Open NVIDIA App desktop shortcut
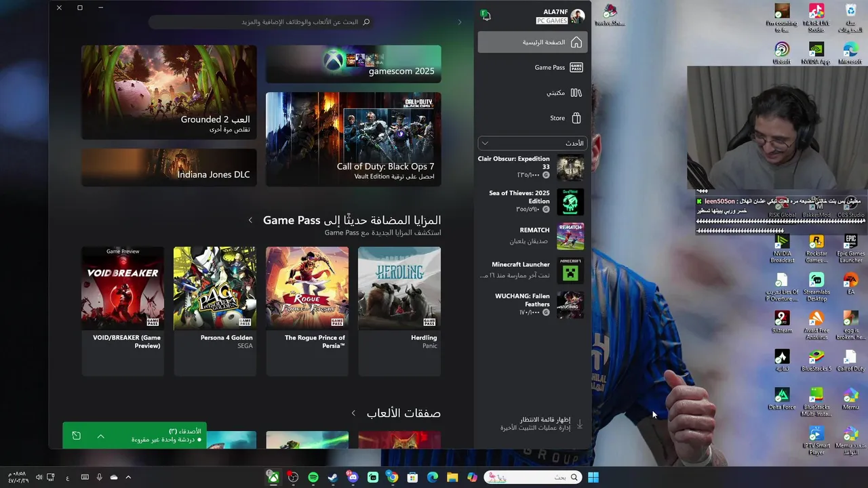The height and width of the screenshot is (488, 868). 816,54
